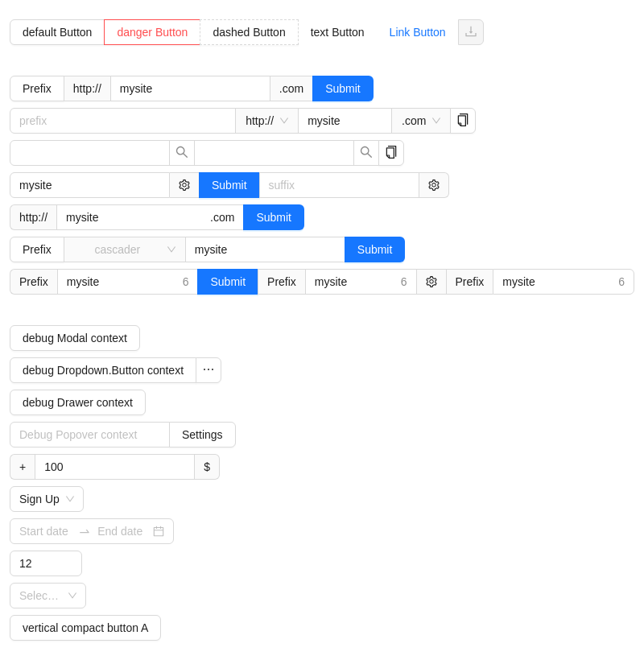Image resolution: width=644 pixels, height=660 pixels.
Task: Click the Settings button
Action: coord(202,435)
